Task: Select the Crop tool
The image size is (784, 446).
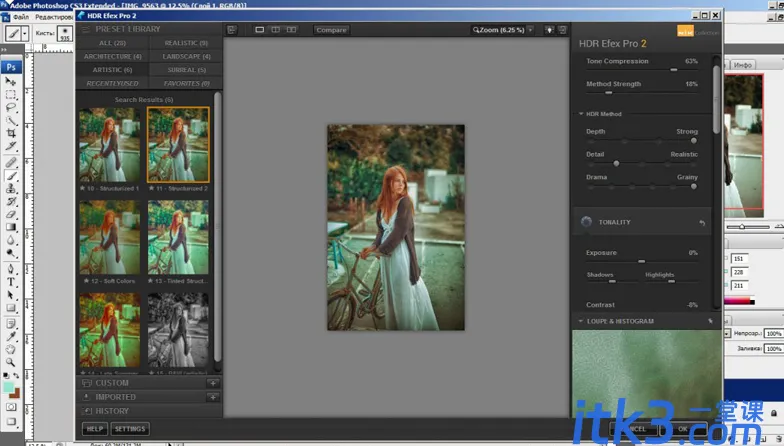Action: [x=10, y=134]
